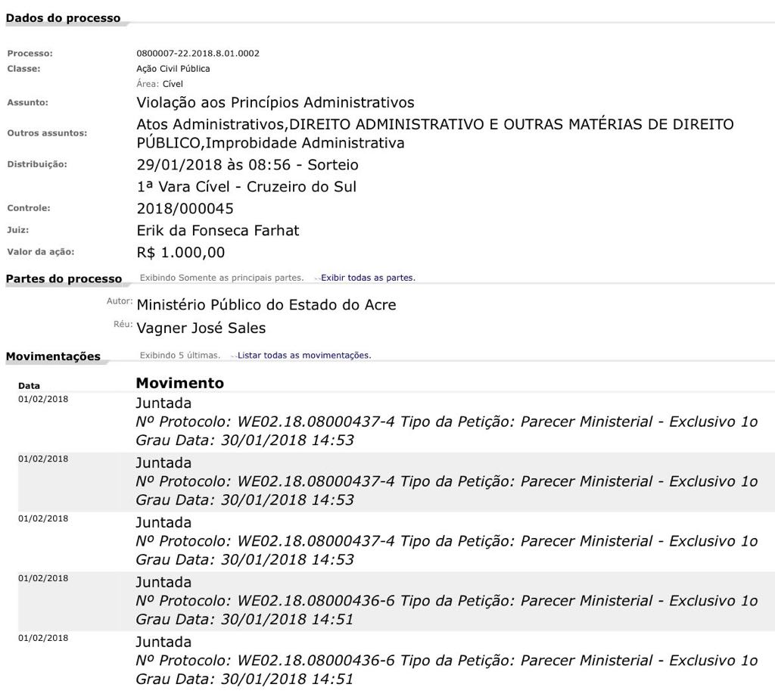Viewport: 775px width, 700px height.
Task: Click subject 'Violação aos Princípios Administrativos'
Action: coord(275,102)
